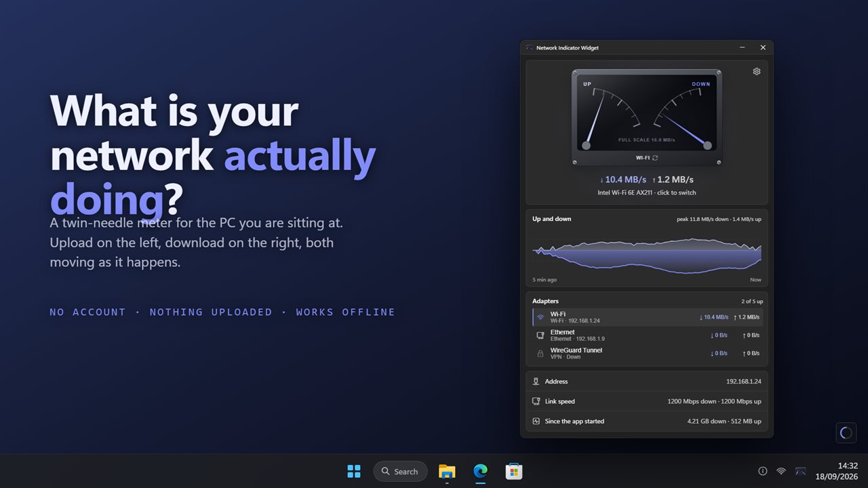Viewport: 868px width, 488px height.
Task: Click the Network Indicator Widget title bar icon
Action: pyautogui.click(x=530, y=48)
